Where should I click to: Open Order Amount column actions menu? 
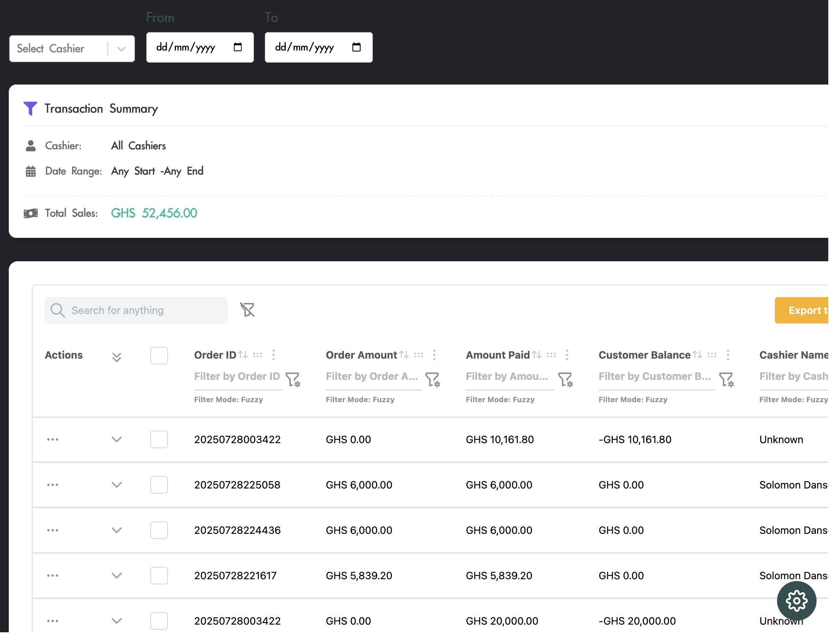point(434,355)
